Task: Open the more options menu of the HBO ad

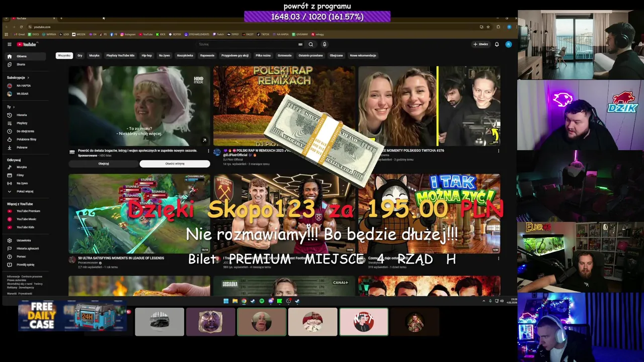Action: click(208, 151)
